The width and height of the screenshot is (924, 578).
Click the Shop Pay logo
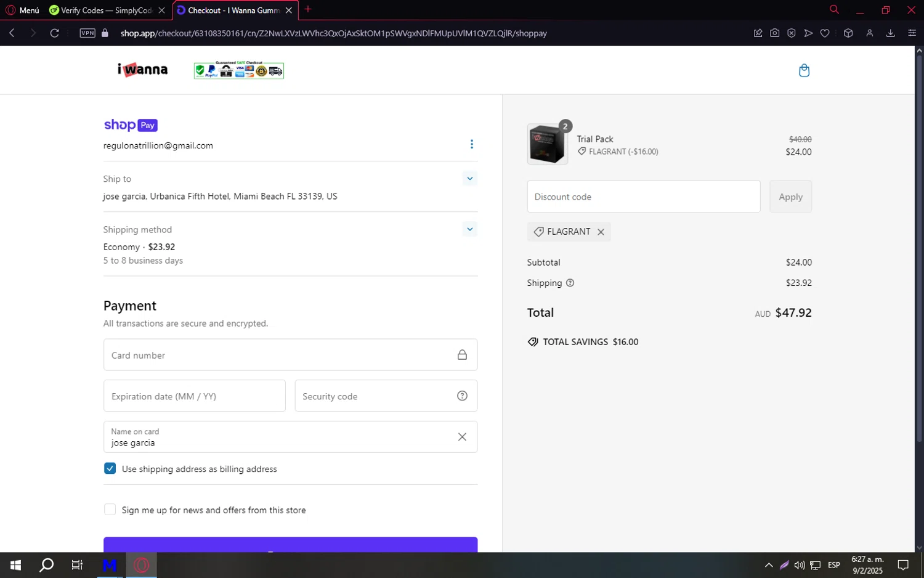(x=131, y=125)
